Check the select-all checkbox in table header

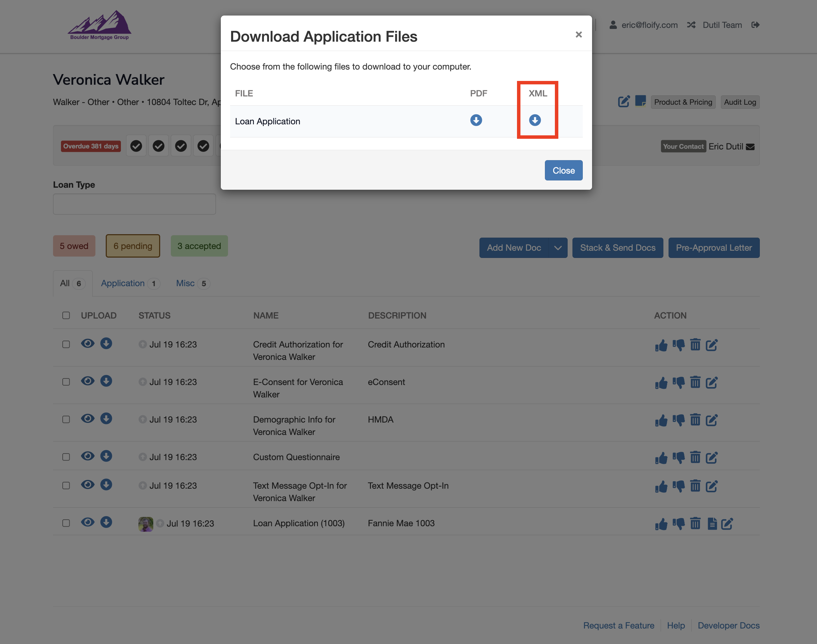pos(66,315)
